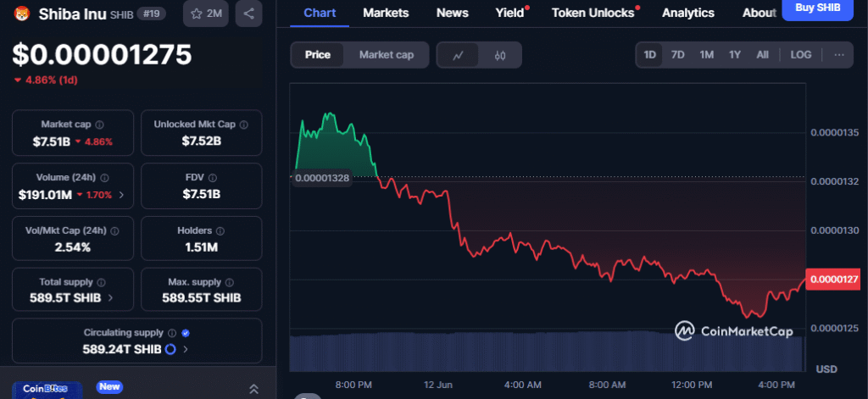Show Holders info icon

pos(220,230)
